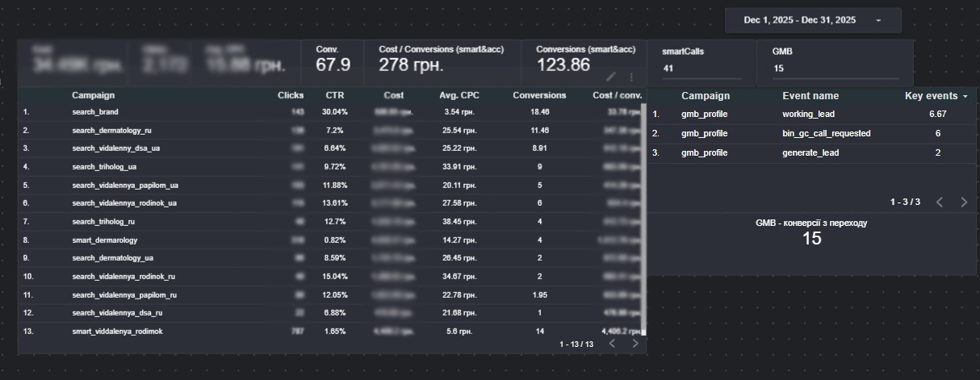Go to previous page in GMB events table
This screenshot has height=380, width=980.
[x=939, y=202]
